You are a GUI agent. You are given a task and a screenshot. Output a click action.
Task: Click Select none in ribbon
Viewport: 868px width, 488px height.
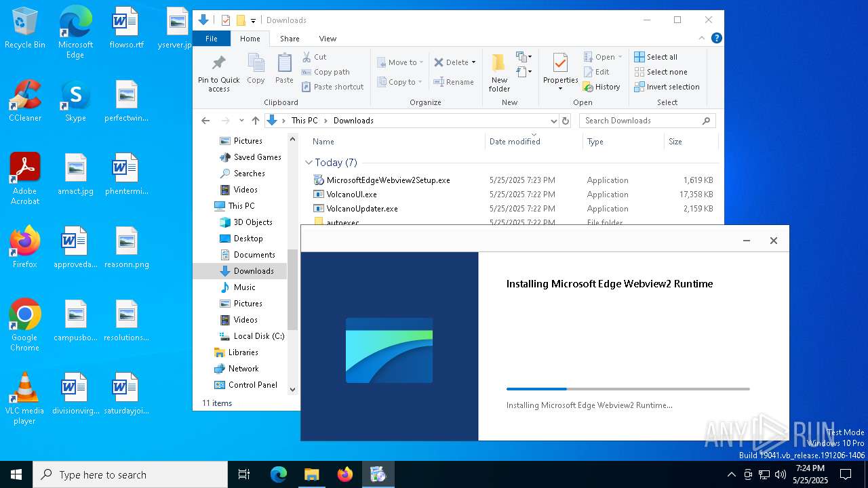coord(660,72)
